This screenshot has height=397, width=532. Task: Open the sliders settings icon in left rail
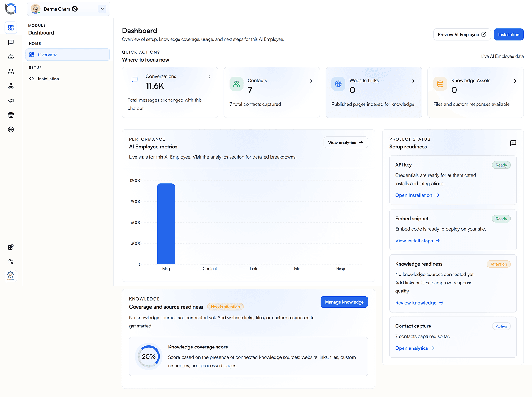11,262
